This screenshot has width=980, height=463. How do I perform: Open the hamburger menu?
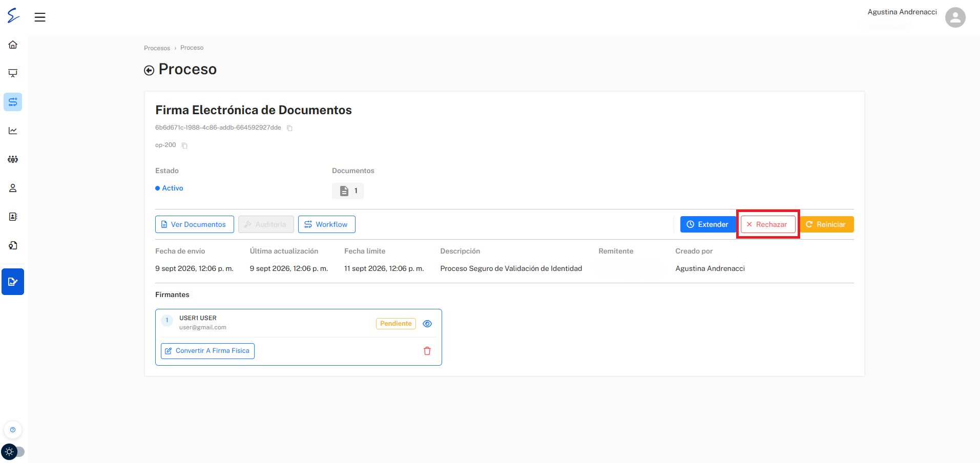point(40,17)
